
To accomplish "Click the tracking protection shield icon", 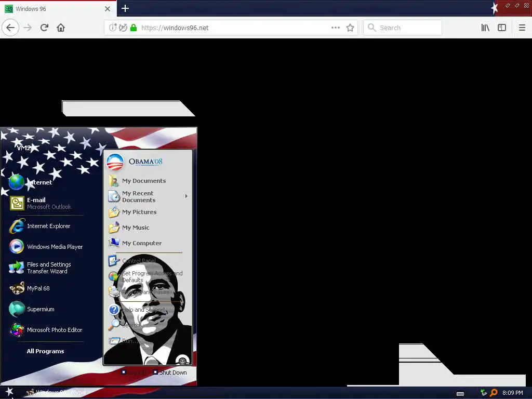I will pyautogui.click(x=123, y=28).
